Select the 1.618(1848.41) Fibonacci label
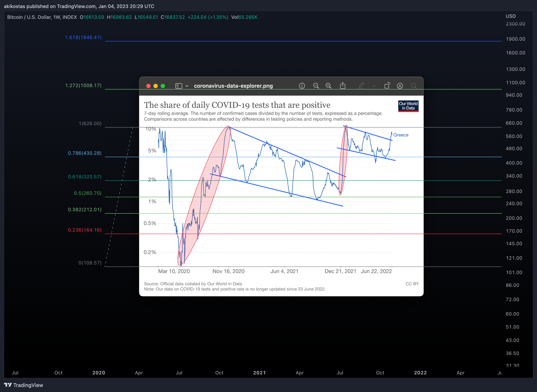This screenshot has height=392, width=537. [83, 37]
